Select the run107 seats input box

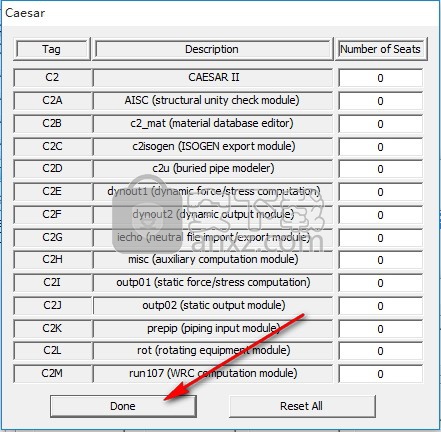pyautogui.click(x=380, y=374)
